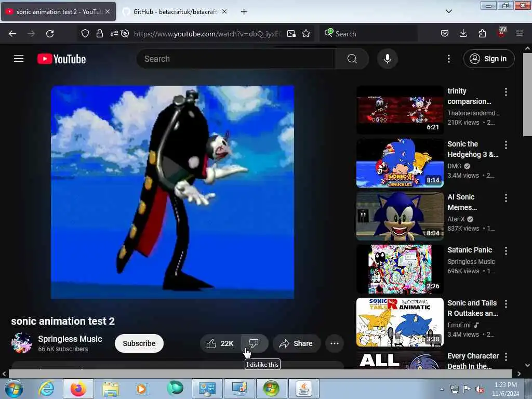
Task: Launch Internet Explorer from taskbar
Action: [x=46, y=389]
